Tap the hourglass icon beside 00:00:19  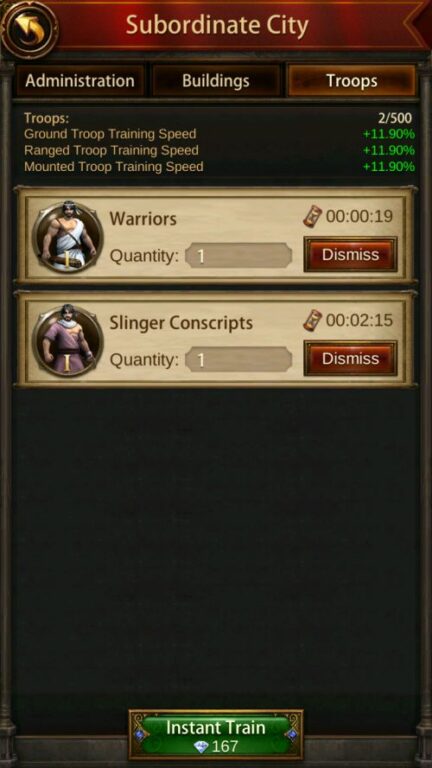[312, 216]
